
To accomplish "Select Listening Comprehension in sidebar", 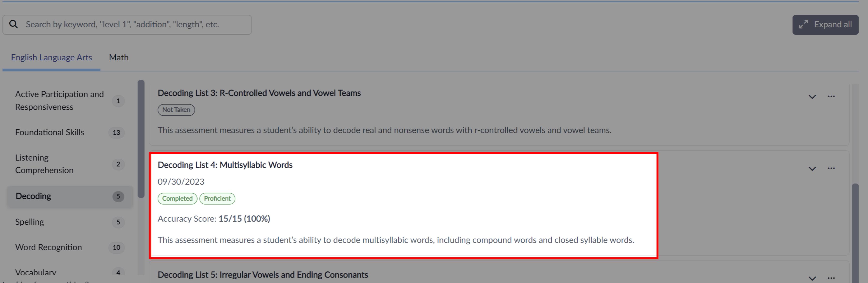I will point(70,164).
